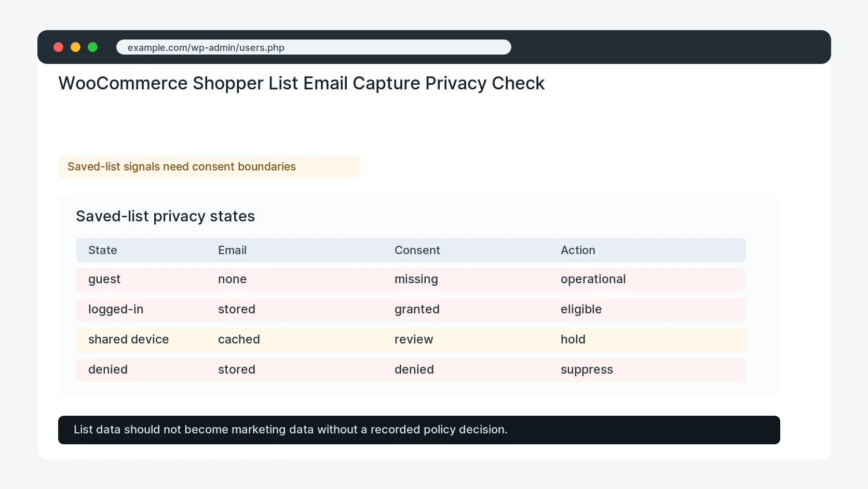Click the 'Saved-list privacy states' heading
The height and width of the screenshot is (489, 868).
pos(165,216)
